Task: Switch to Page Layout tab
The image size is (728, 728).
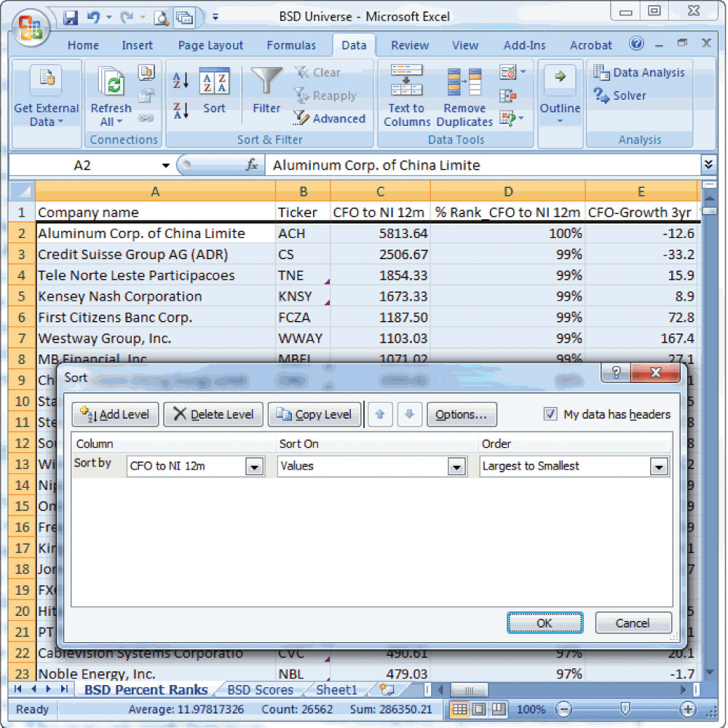Action: (x=210, y=45)
